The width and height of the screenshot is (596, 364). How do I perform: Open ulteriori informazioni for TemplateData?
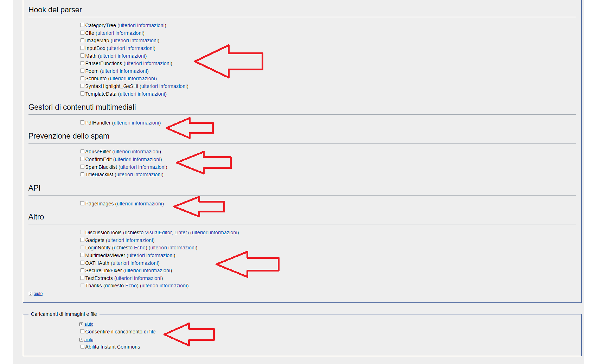click(x=142, y=94)
